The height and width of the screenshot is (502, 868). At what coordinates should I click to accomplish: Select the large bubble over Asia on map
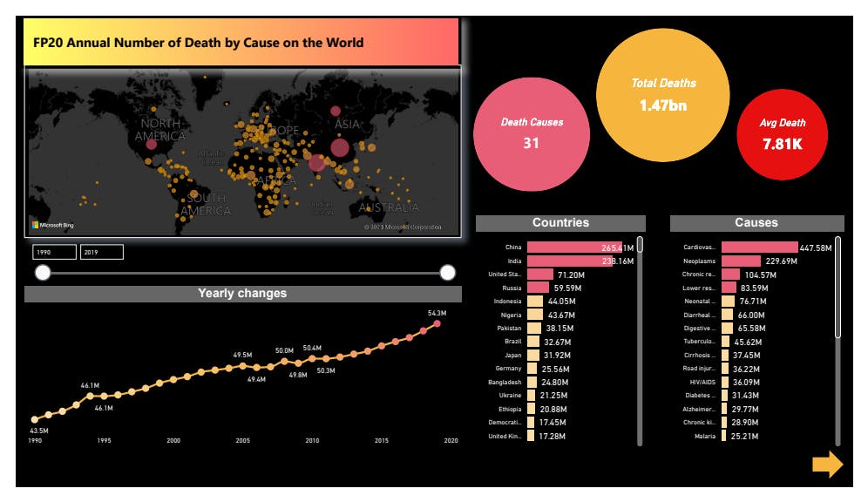pyautogui.click(x=341, y=147)
